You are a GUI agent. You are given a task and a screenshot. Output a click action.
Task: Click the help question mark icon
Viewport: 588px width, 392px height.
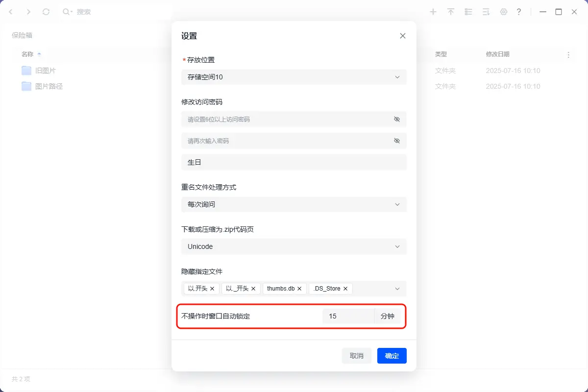tap(519, 12)
